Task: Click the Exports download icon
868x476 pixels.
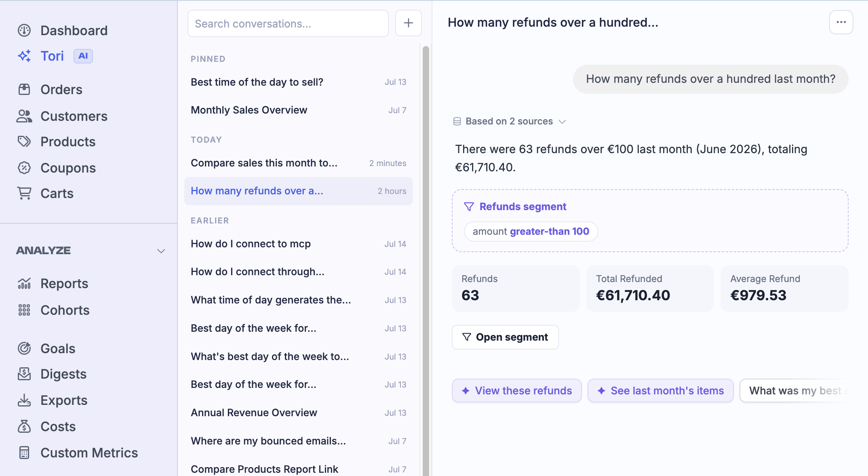Action: click(x=24, y=400)
